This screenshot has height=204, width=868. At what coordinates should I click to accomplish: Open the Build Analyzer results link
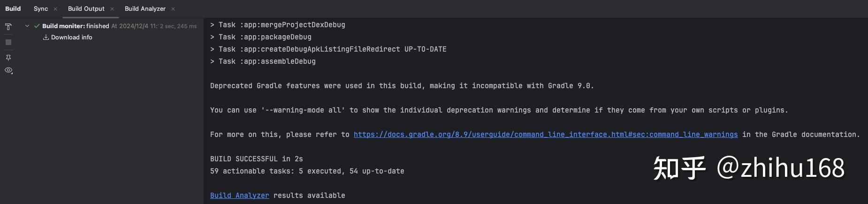pyautogui.click(x=240, y=196)
